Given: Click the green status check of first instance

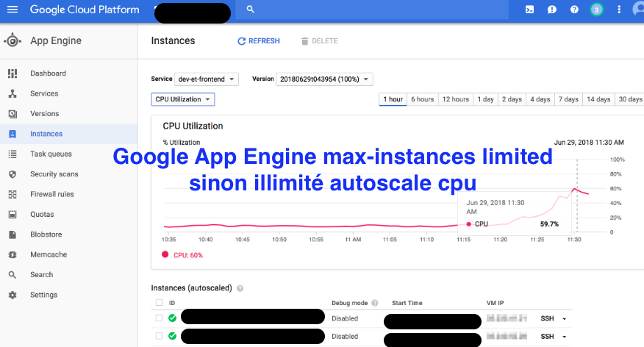Looking at the screenshot, I should coord(173,318).
